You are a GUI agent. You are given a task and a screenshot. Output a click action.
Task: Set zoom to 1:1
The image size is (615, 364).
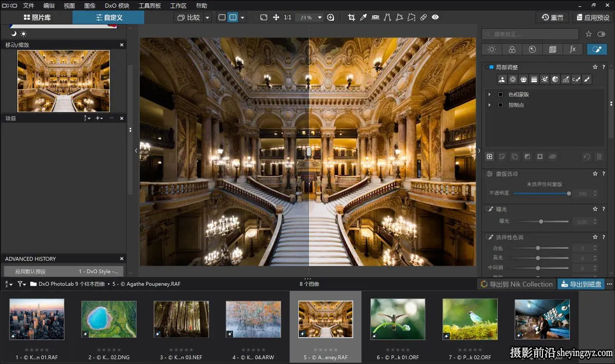point(287,17)
